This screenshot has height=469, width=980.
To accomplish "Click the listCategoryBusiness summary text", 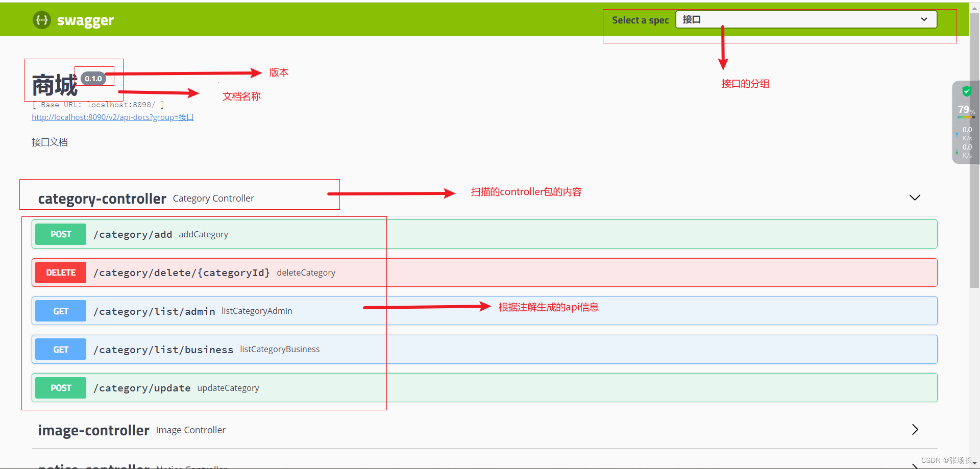I will (280, 349).
